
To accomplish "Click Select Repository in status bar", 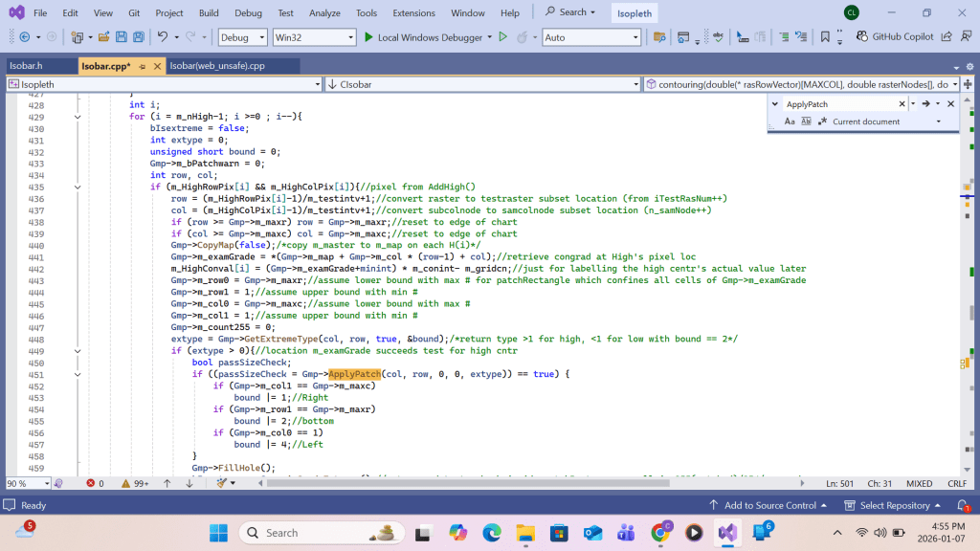I will click(x=894, y=505).
